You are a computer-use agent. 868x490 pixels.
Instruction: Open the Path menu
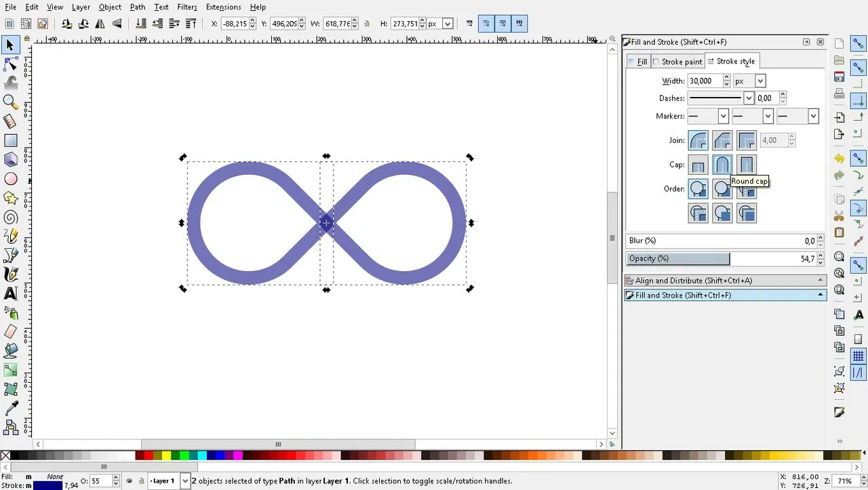(138, 7)
